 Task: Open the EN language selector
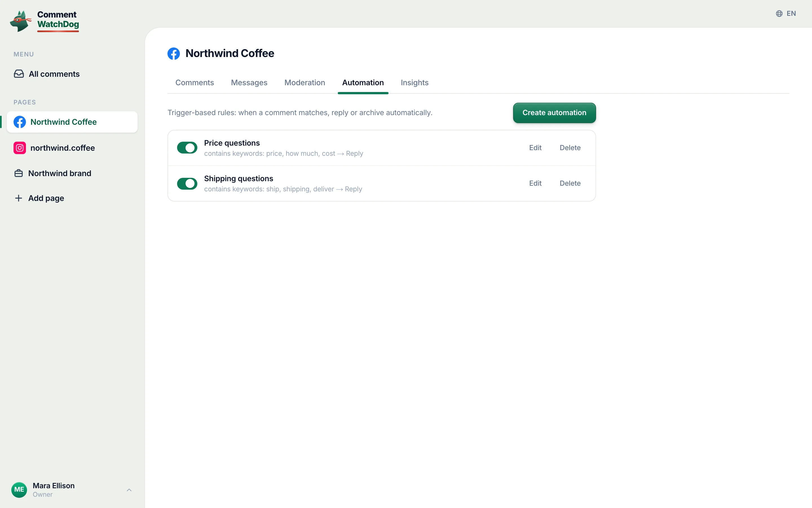(x=786, y=14)
